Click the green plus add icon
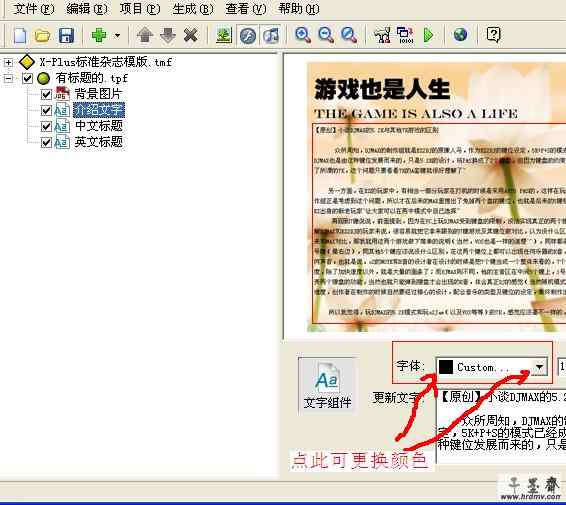 coord(99,35)
